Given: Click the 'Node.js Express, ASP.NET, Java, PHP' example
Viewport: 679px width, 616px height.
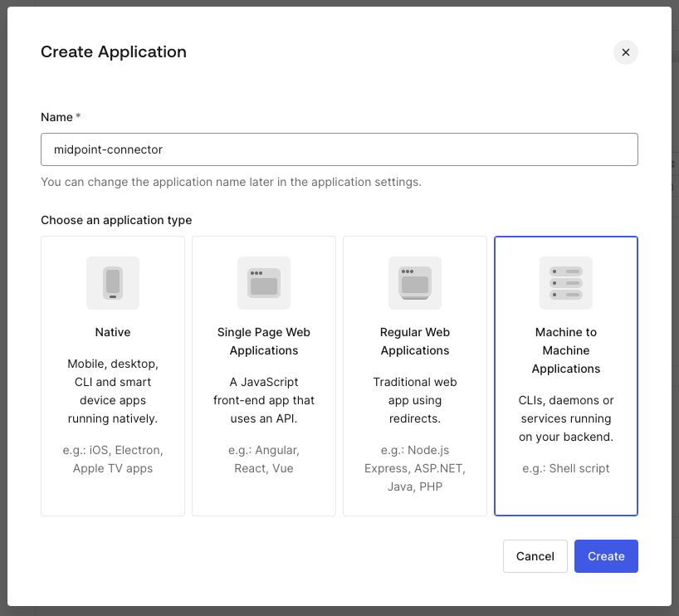Looking at the screenshot, I should click(x=415, y=468).
